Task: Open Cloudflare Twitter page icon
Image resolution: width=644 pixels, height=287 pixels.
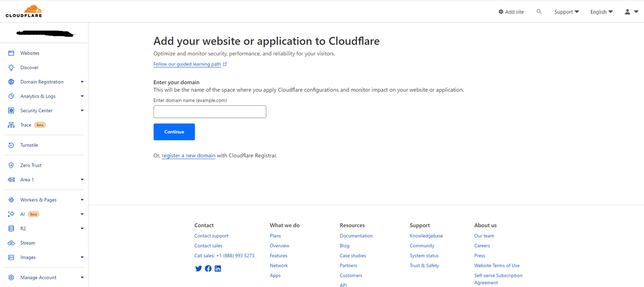Action: (x=199, y=269)
